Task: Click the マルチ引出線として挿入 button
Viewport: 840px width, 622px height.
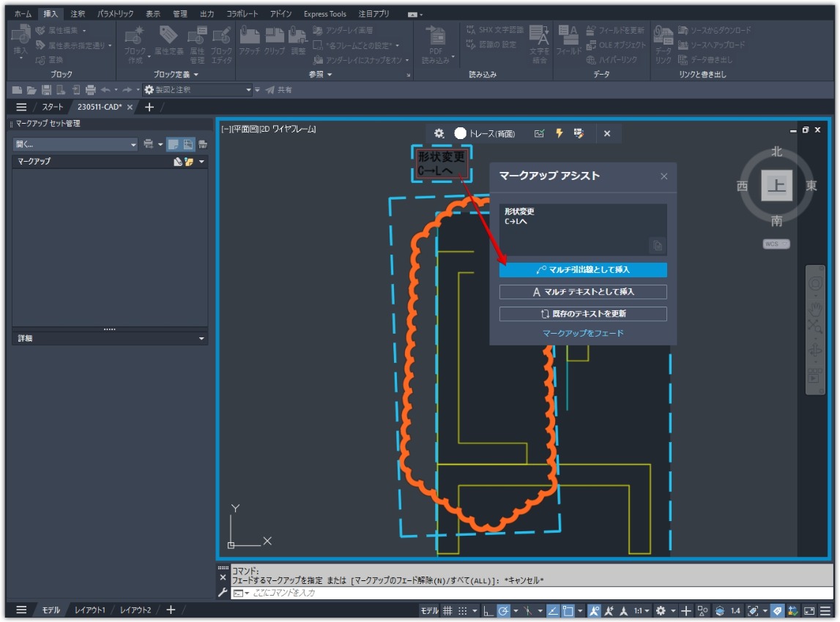Action: tap(584, 270)
